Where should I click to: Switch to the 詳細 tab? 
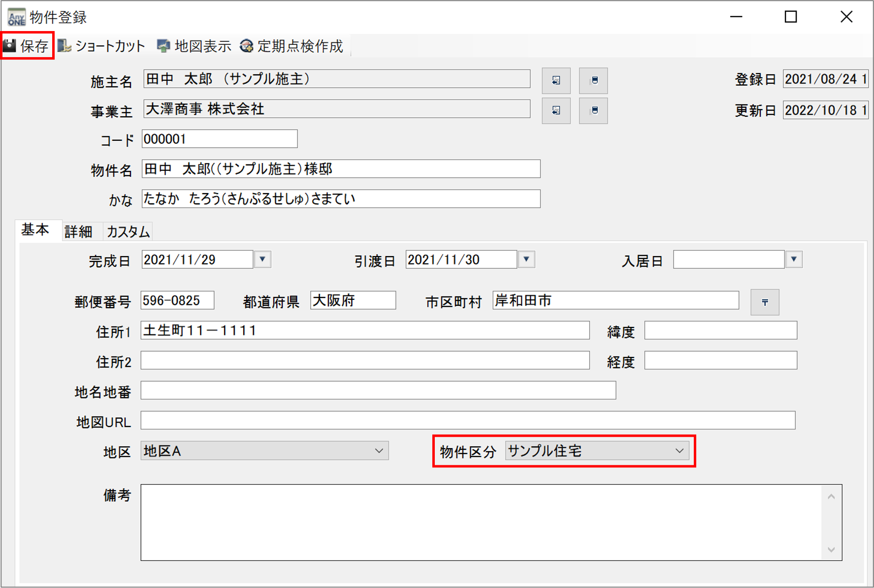[x=79, y=231]
